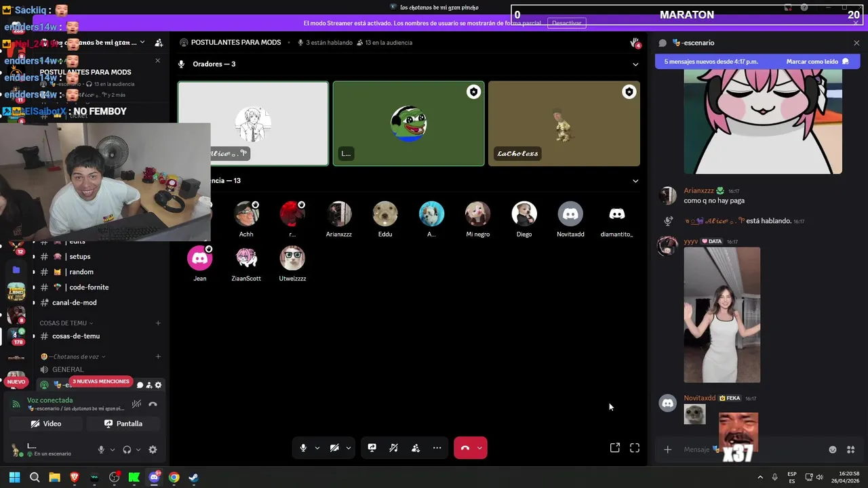868x488 pixels.
Task: Open output device arrow in user panel
Action: 138,449
